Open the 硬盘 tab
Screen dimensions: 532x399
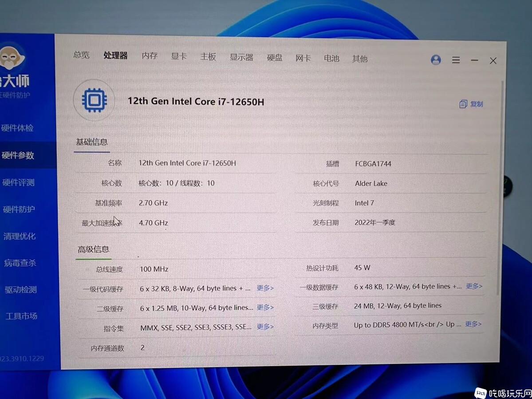(275, 58)
